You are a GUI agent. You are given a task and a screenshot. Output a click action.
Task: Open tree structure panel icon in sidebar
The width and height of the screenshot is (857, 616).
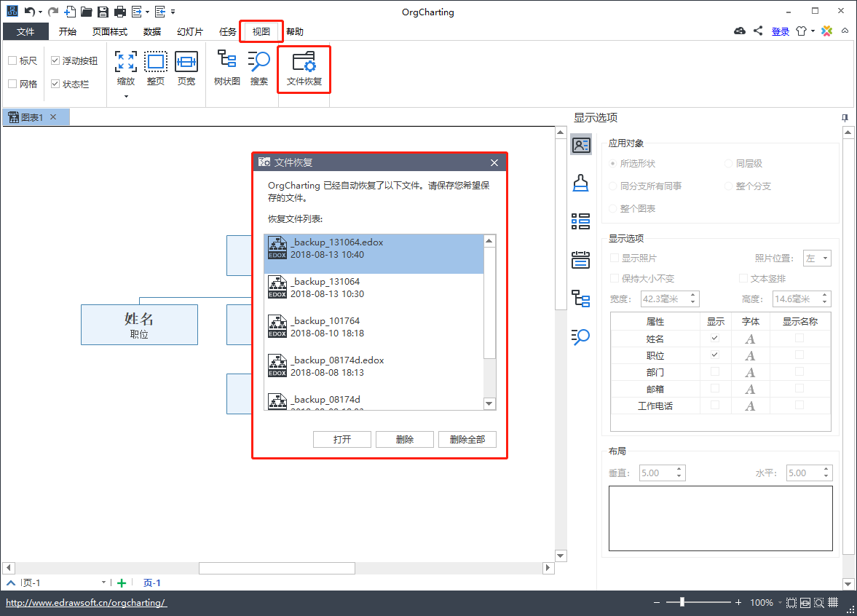pos(580,299)
